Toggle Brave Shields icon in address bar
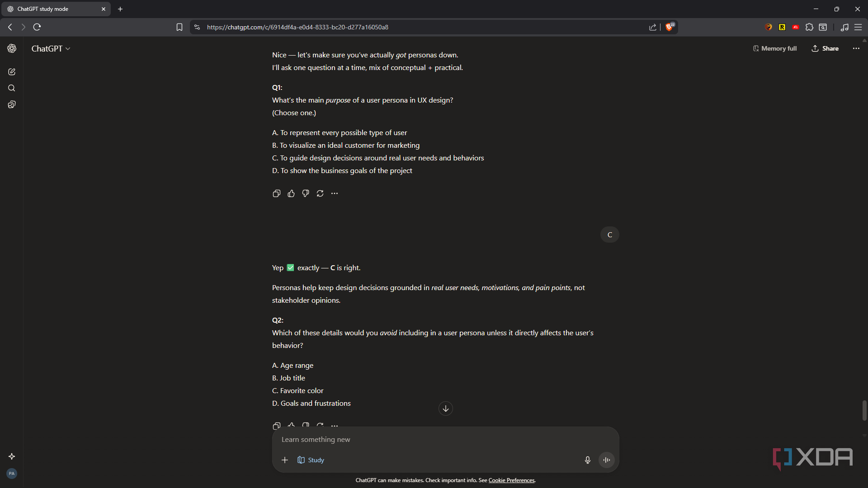 click(x=670, y=27)
